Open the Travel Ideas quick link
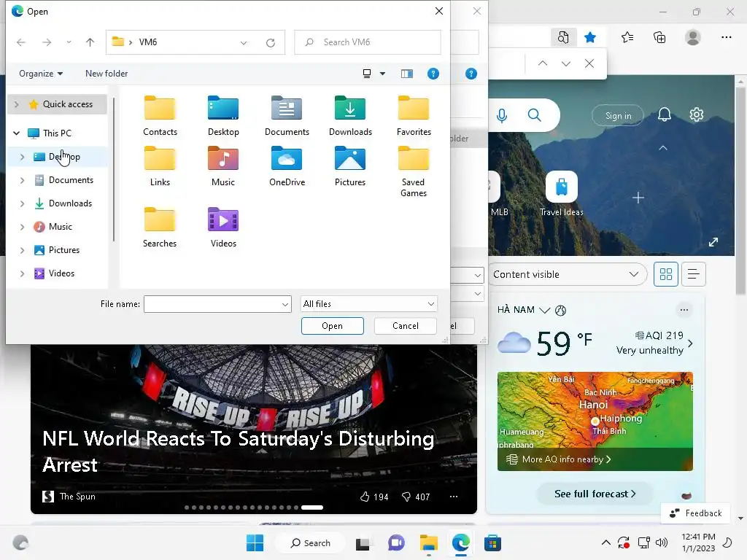The width and height of the screenshot is (747, 560). point(561,194)
